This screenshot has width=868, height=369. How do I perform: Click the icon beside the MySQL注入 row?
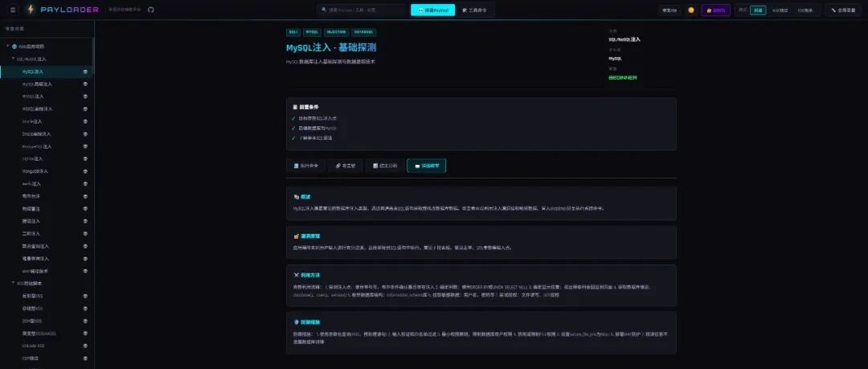pos(85,72)
